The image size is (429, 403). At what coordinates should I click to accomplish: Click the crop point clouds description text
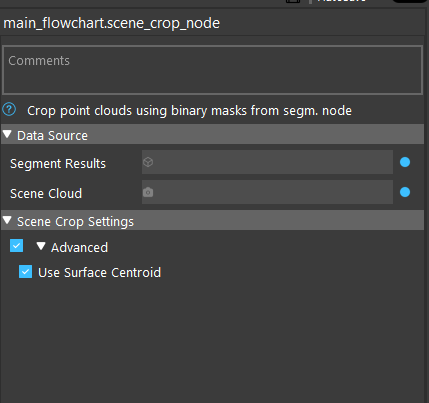pos(189,111)
